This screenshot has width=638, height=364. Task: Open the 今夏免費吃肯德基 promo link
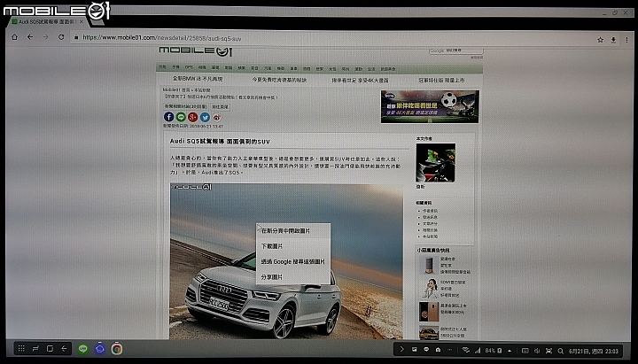tap(279, 80)
